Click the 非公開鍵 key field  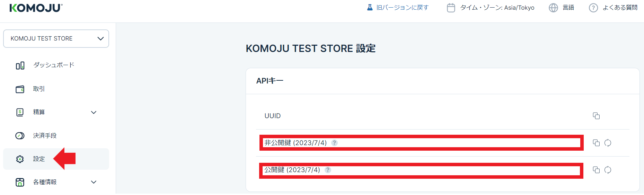point(450,143)
